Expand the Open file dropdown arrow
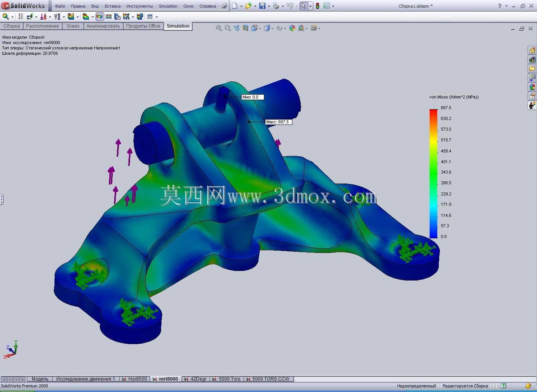The height and width of the screenshot is (392, 537). [255, 6]
